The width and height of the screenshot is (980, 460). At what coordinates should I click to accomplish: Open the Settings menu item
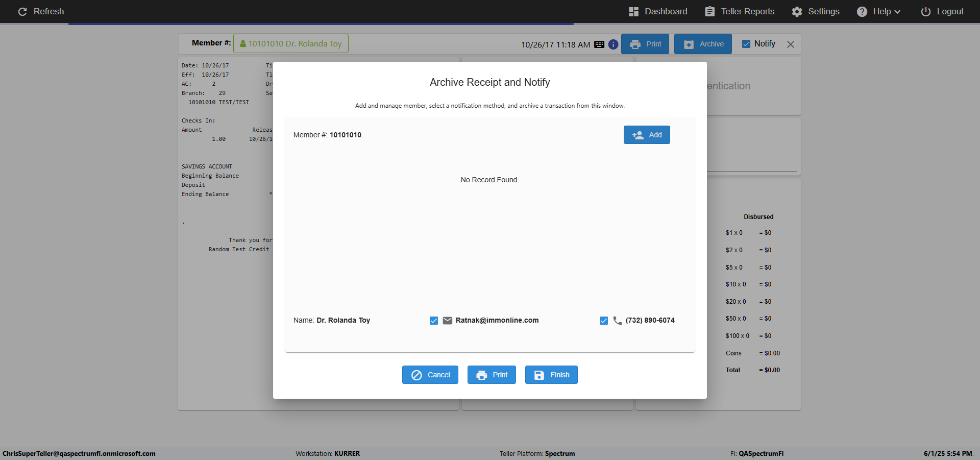pos(816,11)
